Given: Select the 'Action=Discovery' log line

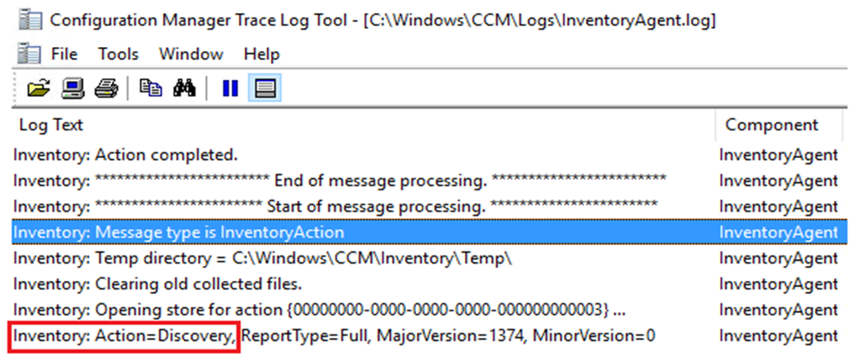Looking at the screenshot, I should tap(429, 336).
